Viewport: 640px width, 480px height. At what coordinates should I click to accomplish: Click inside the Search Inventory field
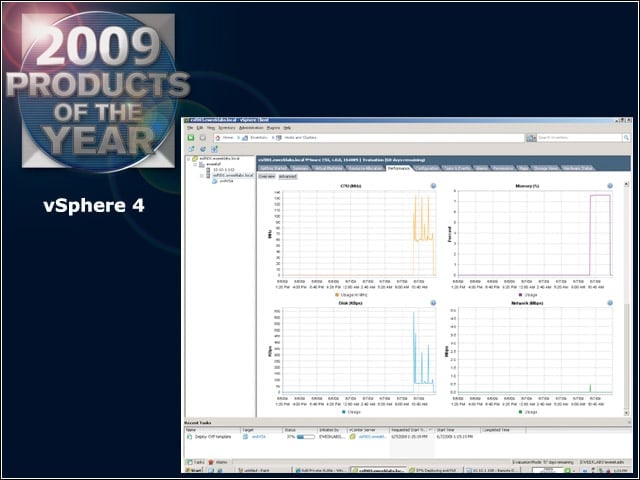579,138
